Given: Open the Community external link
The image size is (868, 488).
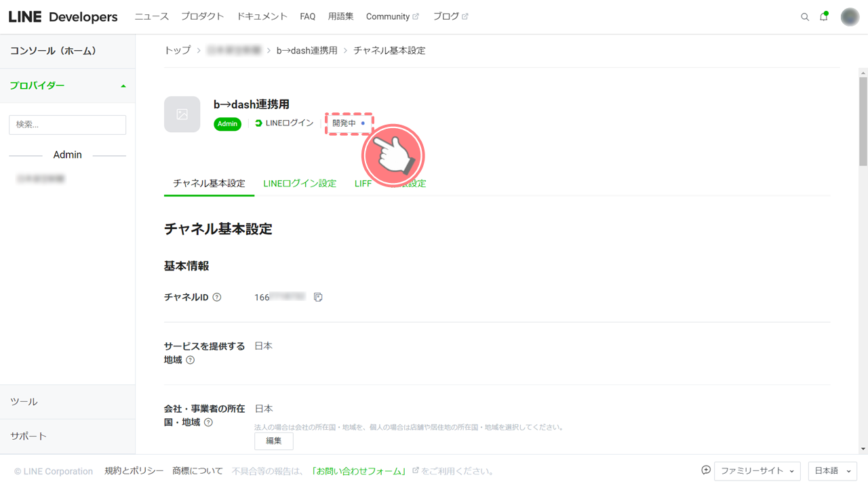Looking at the screenshot, I should tap(393, 17).
